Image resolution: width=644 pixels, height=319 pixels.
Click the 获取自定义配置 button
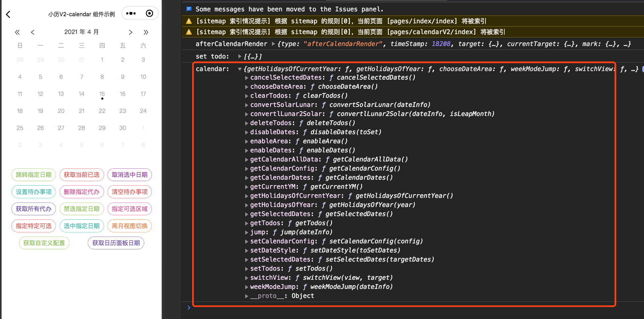(44, 243)
